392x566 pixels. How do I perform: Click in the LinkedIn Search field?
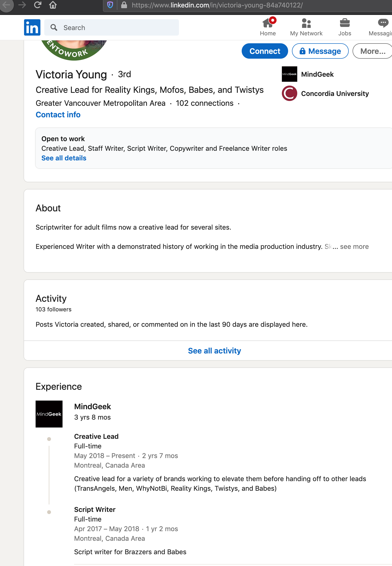(x=112, y=27)
